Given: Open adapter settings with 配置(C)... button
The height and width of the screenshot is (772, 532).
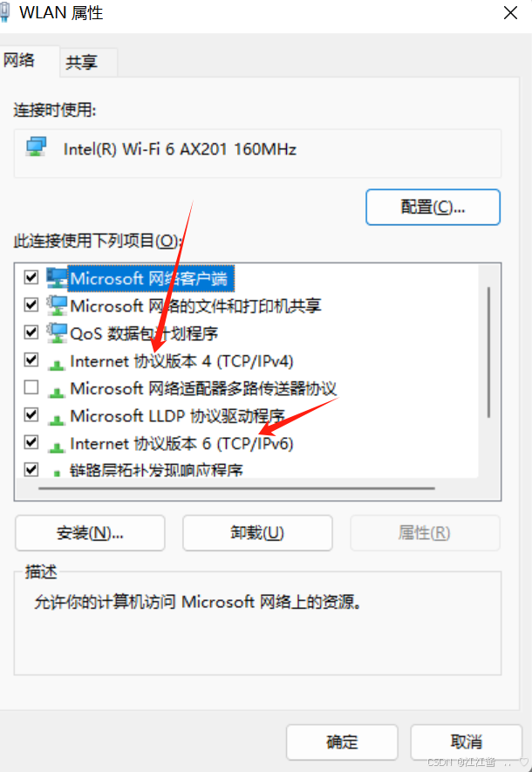Looking at the screenshot, I should 433,208.
